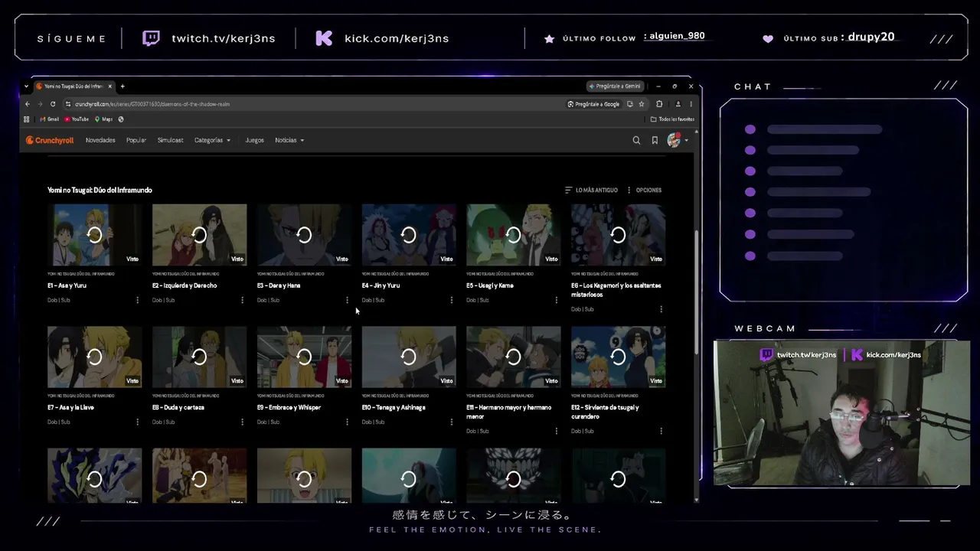Open the season Opciones menu
The image size is (980, 551).
pos(644,190)
